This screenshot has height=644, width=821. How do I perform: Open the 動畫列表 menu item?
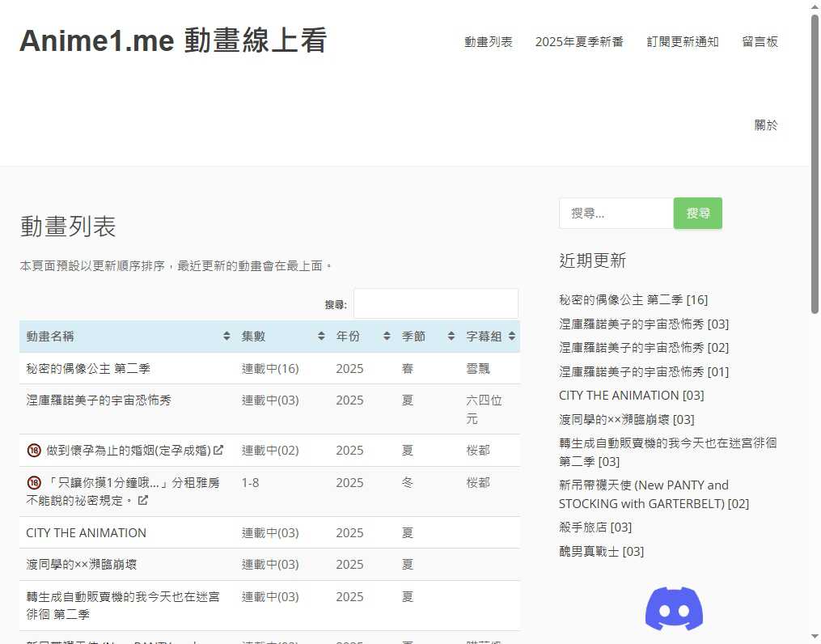(x=488, y=42)
